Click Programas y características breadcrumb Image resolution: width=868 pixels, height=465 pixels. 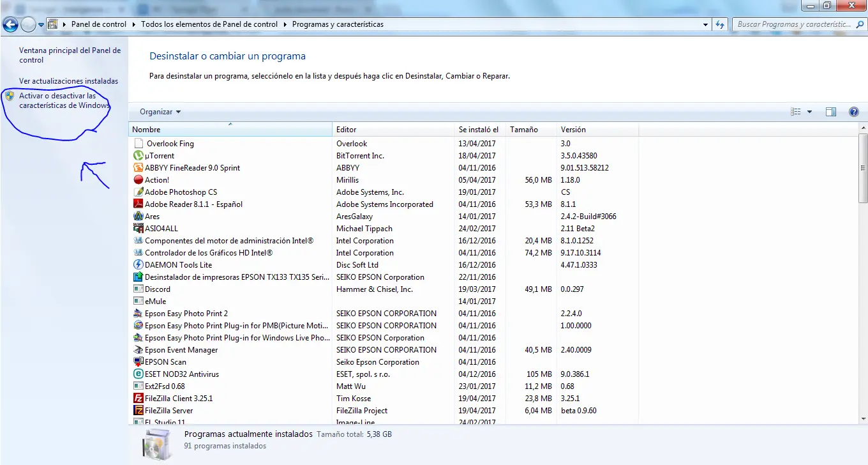[x=338, y=24]
